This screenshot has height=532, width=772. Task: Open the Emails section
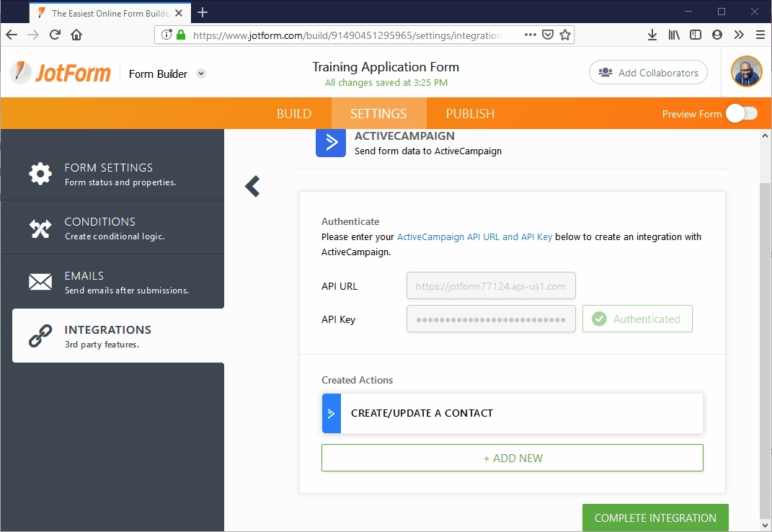pyautogui.click(x=112, y=283)
